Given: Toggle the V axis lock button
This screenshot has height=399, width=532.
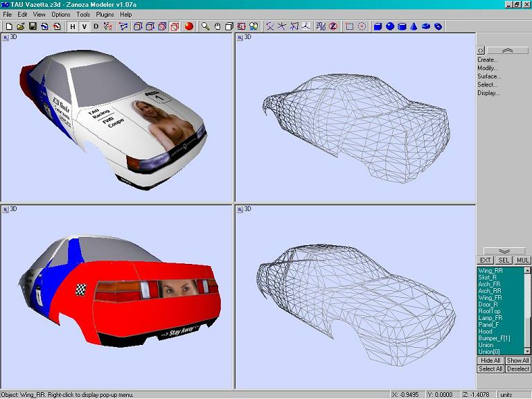Looking at the screenshot, I should pyautogui.click(x=84, y=26).
